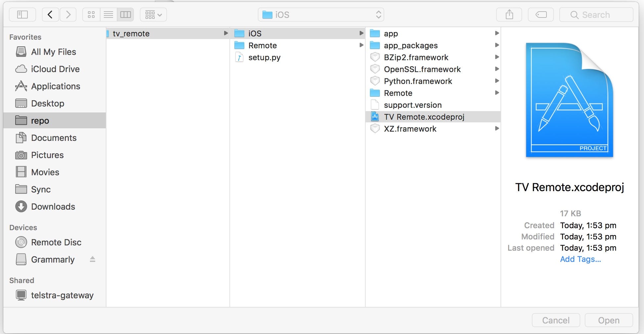Select Remote folder in third column
Viewport: 644px width, 334px height.
click(433, 93)
